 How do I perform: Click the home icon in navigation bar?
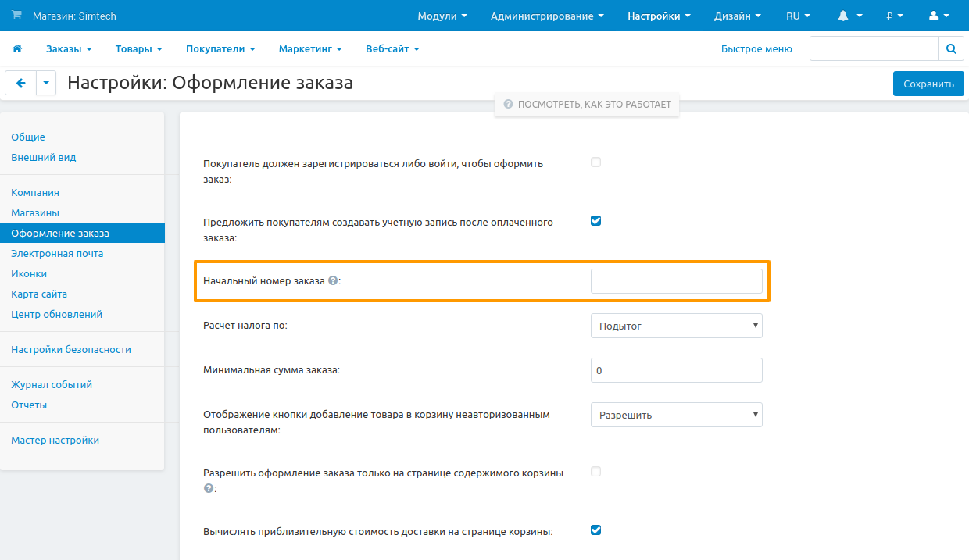pyautogui.click(x=17, y=48)
